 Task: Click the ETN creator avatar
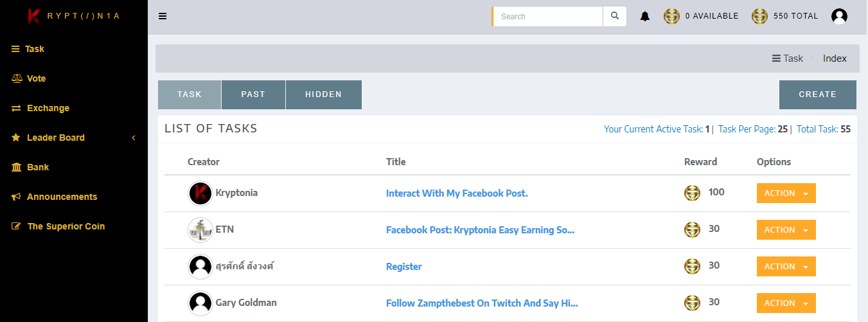pos(200,230)
